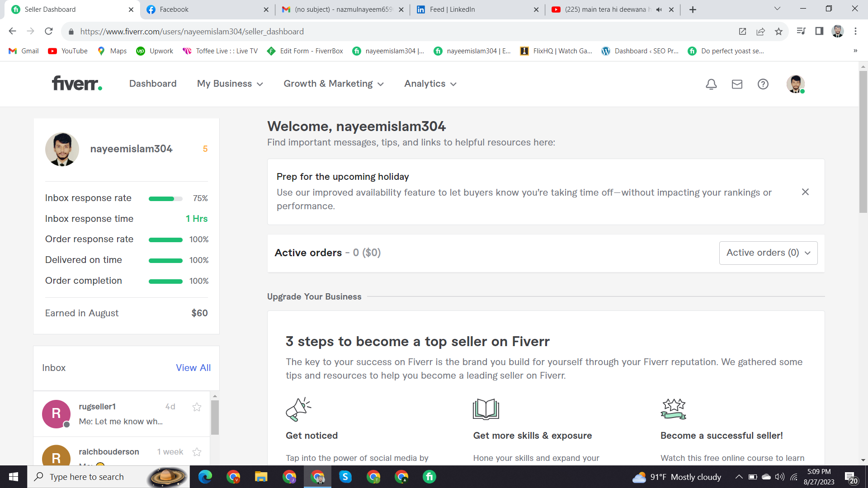The height and width of the screenshot is (488, 868).
Task: Click the inbox list scrollbar
Action: tap(215, 418)
